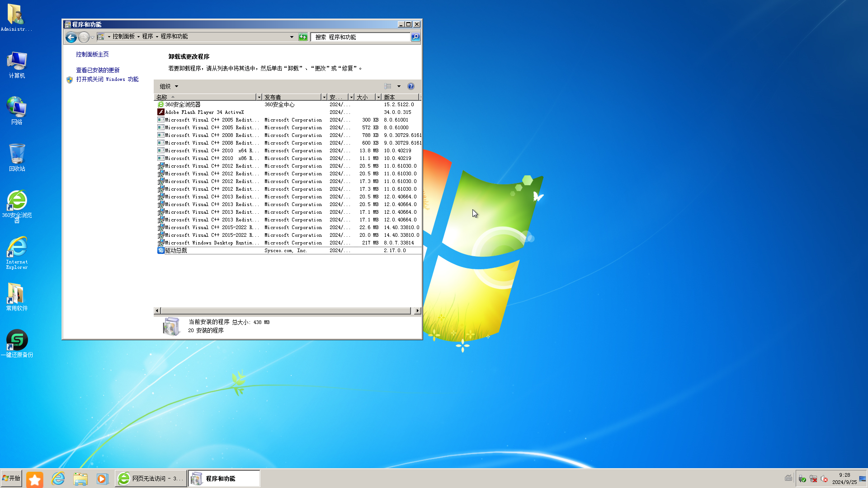This screenshot has height=488, width=868.
Task: Click the 常用软件 desktop folder
Action: pos(17,297)
